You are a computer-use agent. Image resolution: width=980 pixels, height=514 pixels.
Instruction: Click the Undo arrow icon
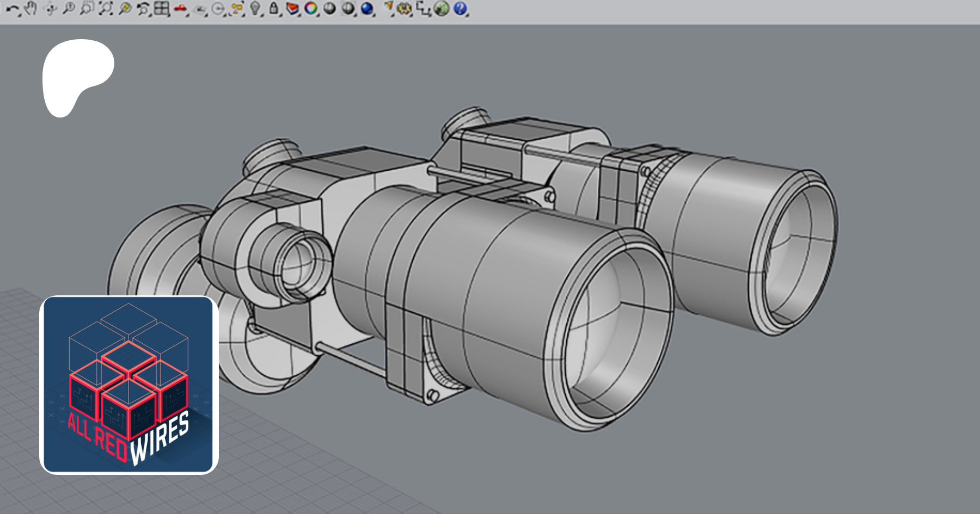pos(12,9)
